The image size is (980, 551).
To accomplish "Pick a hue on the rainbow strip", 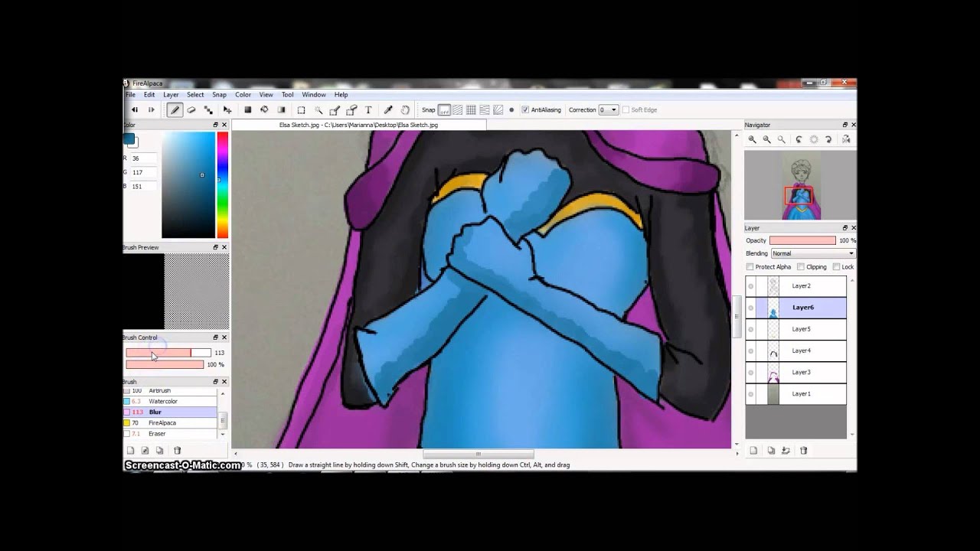I will point(222,185).
